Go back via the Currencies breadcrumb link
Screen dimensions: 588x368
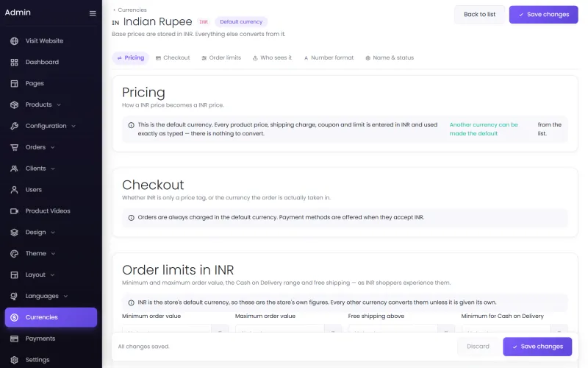(132, 10)
